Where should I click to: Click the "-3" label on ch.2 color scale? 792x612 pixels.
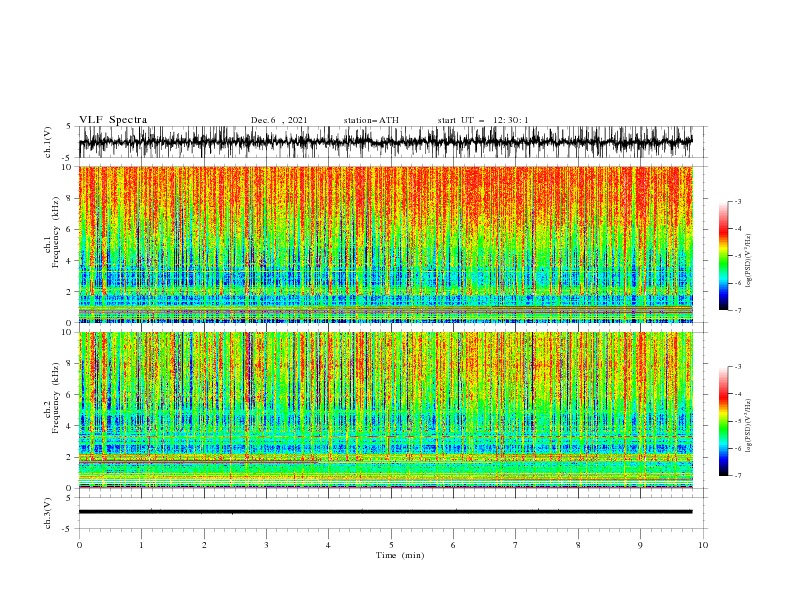pos(738,367)
